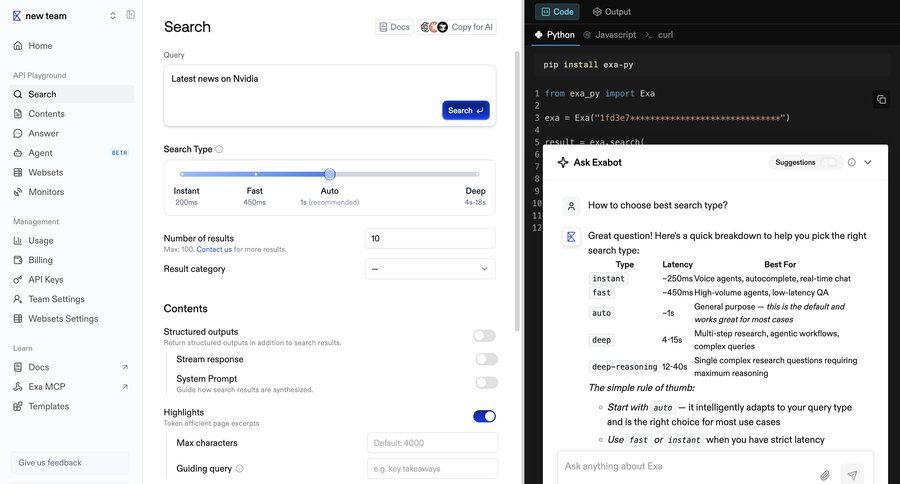This screenshot has height=484, width=900.
Task: Enable Structured outputs toggle
Action: [x=484, y=336]
